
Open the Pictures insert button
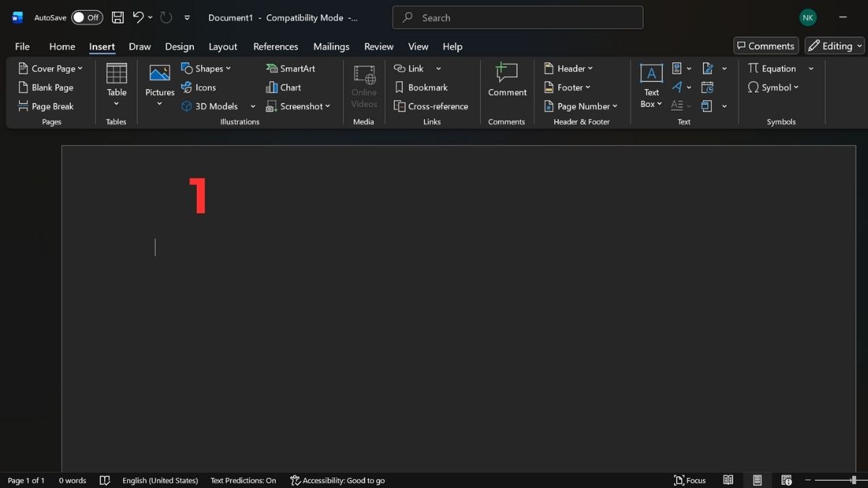[160, 84]
